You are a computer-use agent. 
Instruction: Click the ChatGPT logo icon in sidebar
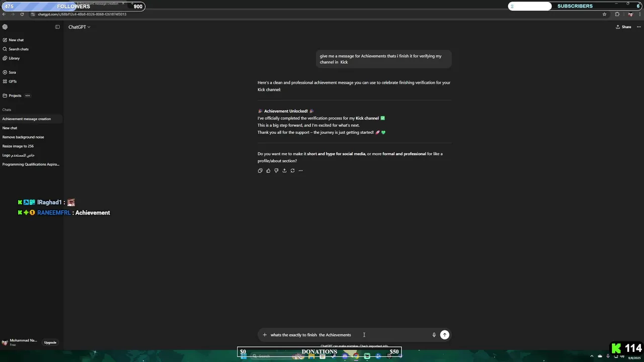coord(5,27)
